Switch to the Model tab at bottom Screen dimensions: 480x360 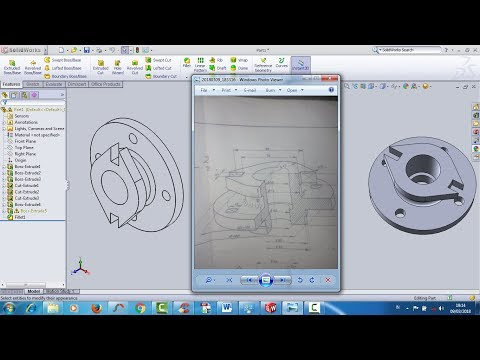[x=34, y=291]
